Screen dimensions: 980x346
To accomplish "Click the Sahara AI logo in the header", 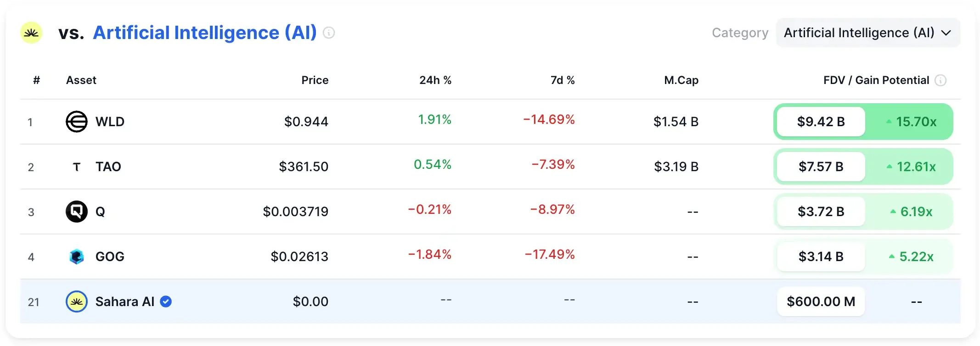I will tap(31, 33).
